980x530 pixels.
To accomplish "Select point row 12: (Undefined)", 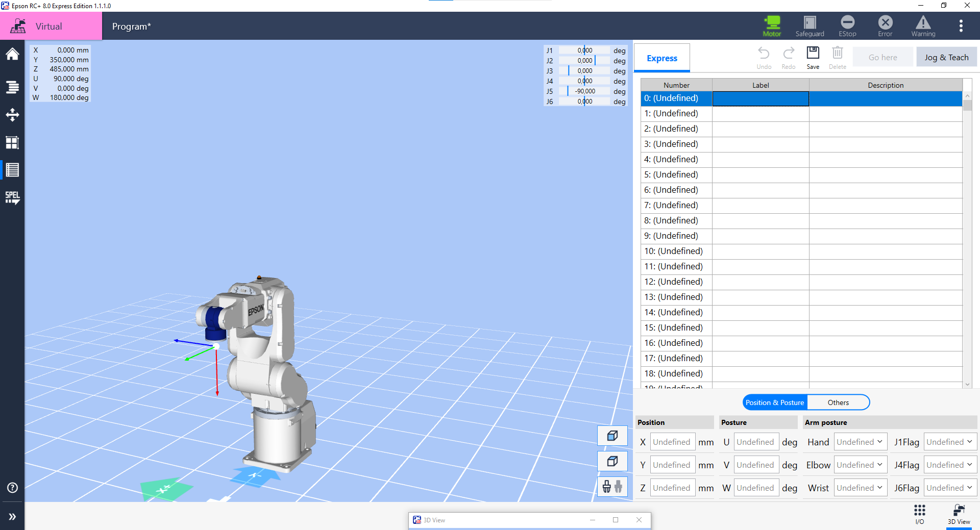I will (801, 282).
